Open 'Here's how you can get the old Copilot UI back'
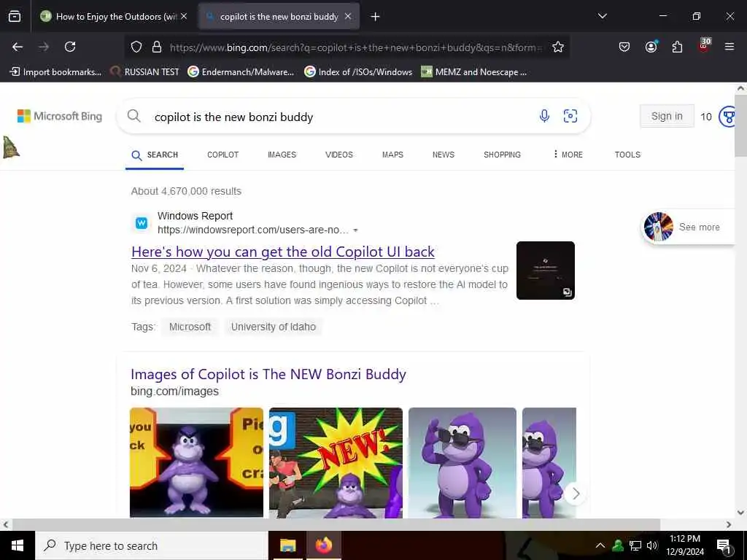The image size is (747, 560). (283, 252)
